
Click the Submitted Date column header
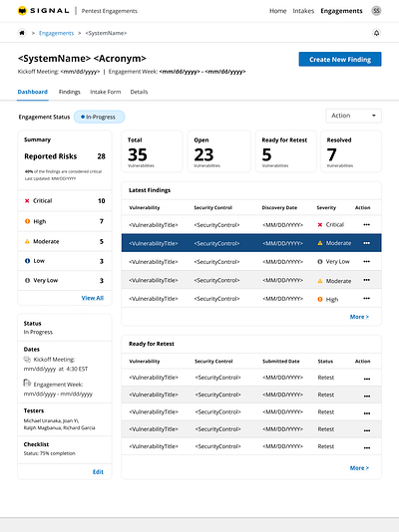tap(281, 362)
